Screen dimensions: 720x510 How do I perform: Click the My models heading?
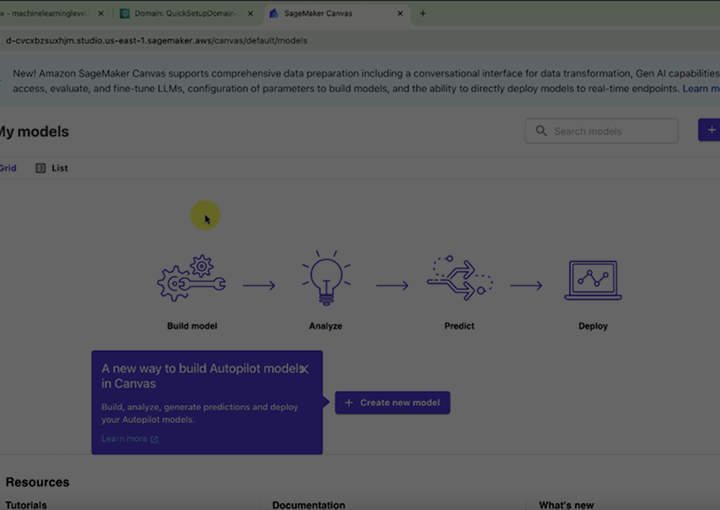coord(34,132)
